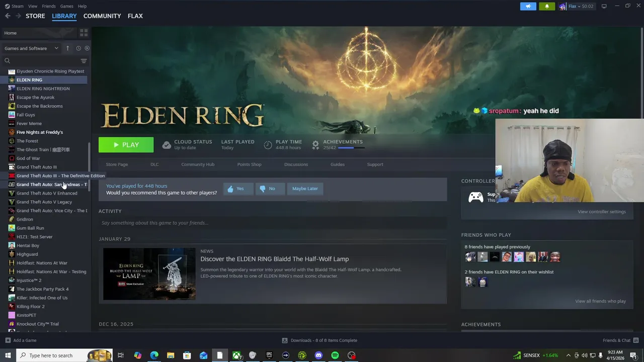Open the FLAX profile tab
This screenshot has width=644, height=362.
pyautogui.click(x=135, y=16)
